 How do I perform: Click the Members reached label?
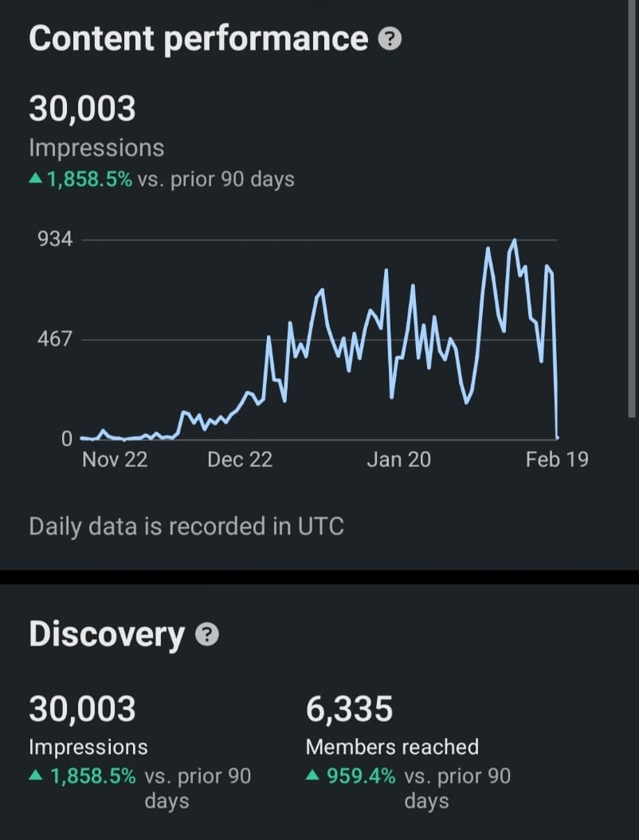tap(392, 747)
